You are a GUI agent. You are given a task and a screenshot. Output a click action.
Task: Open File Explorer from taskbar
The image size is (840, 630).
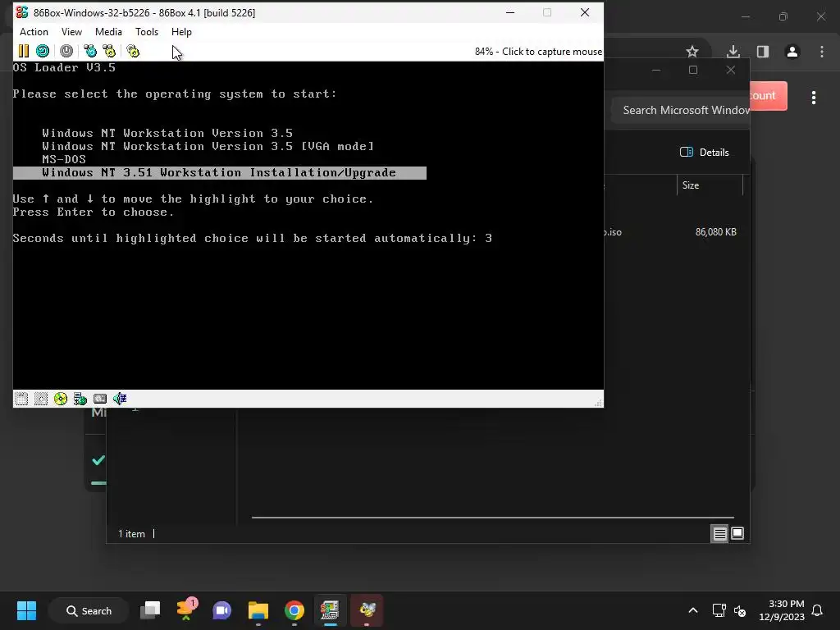[258, 610]
